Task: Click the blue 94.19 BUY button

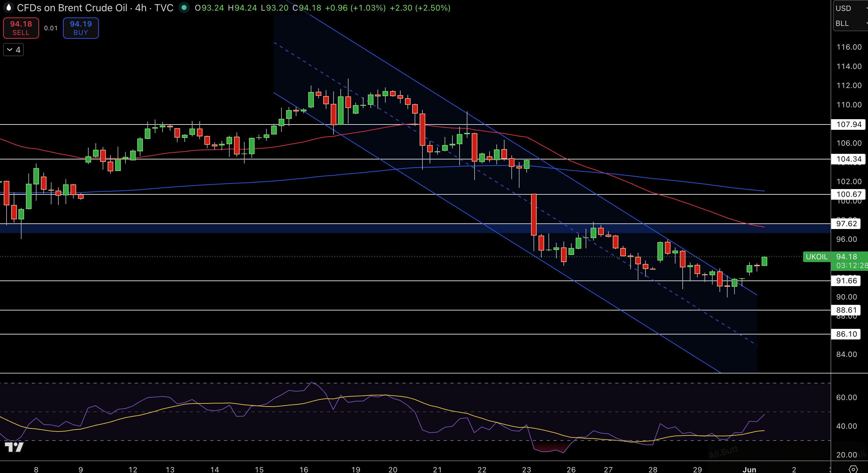Action: [81, 28]
